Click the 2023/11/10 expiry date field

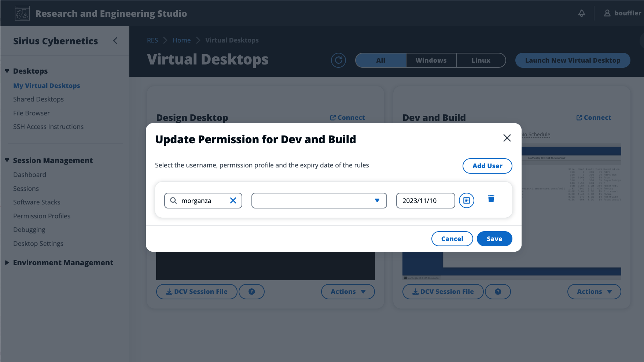425,200
